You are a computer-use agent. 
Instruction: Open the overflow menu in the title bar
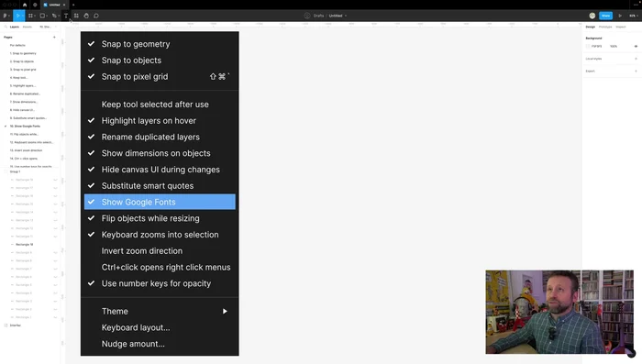coord(636,5)
